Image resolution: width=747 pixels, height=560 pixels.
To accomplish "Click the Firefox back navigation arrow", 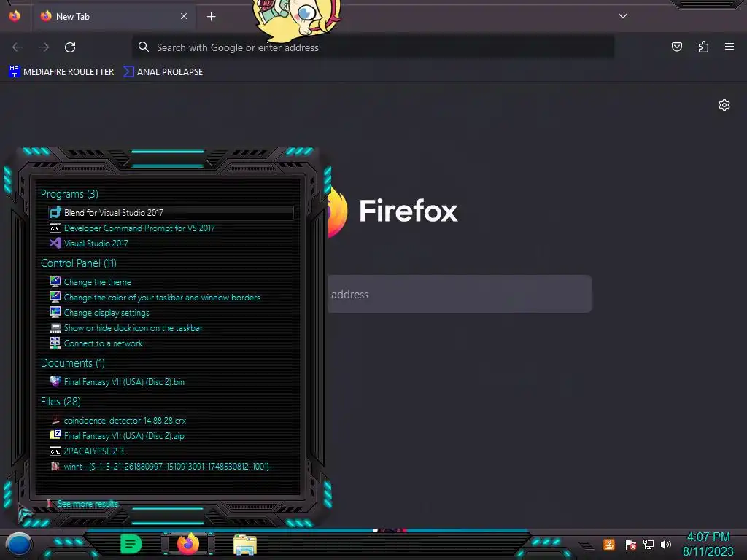I will click(18, 47).
